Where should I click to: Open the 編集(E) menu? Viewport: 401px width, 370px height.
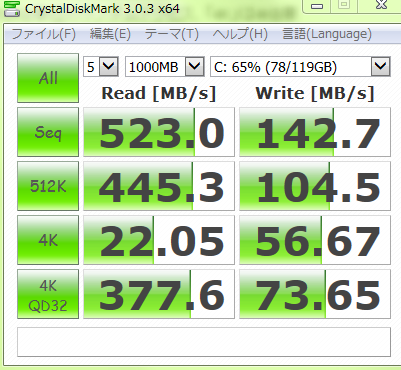tap(110, 34)
